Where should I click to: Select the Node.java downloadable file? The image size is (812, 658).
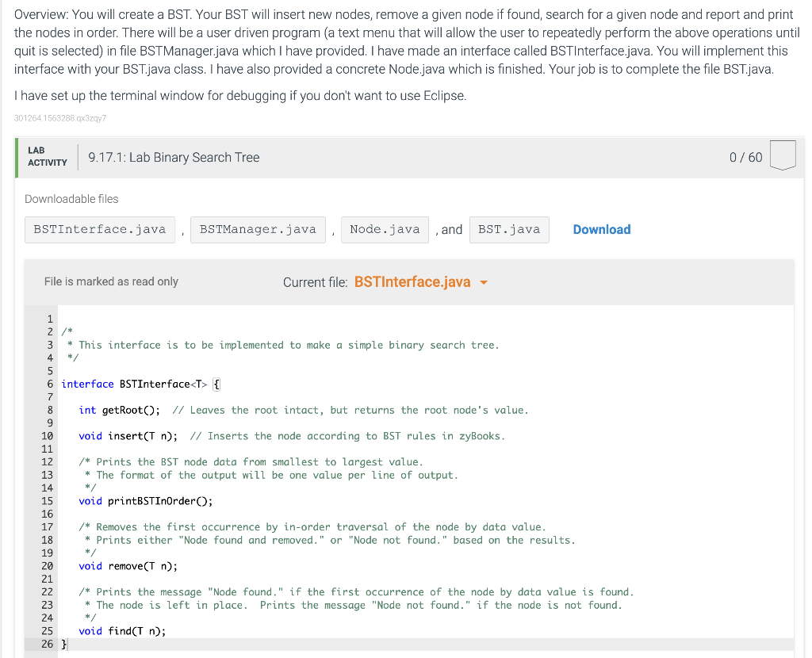(385, 229)
